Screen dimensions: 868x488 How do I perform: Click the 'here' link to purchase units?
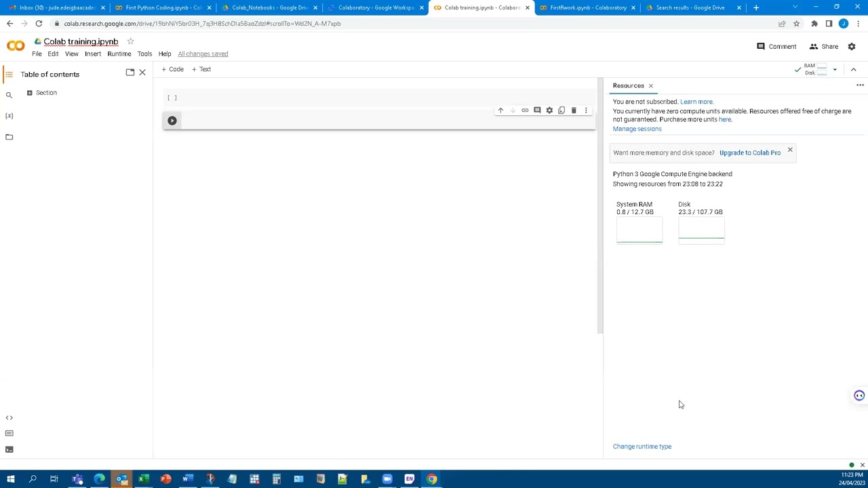point(725,119)
